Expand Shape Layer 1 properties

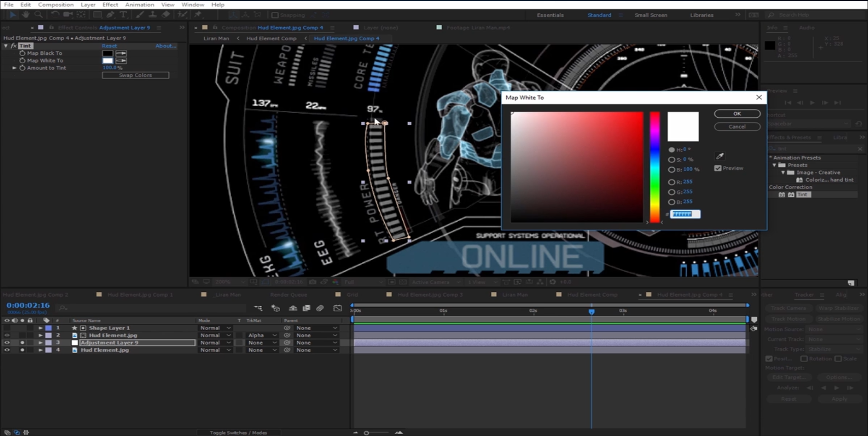click(x=40, y=328)
